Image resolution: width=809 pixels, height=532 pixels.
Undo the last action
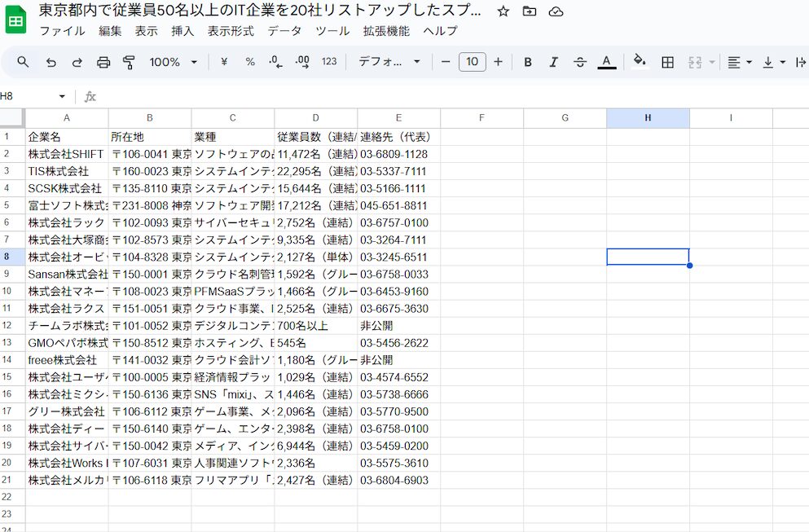coord(51,62)
